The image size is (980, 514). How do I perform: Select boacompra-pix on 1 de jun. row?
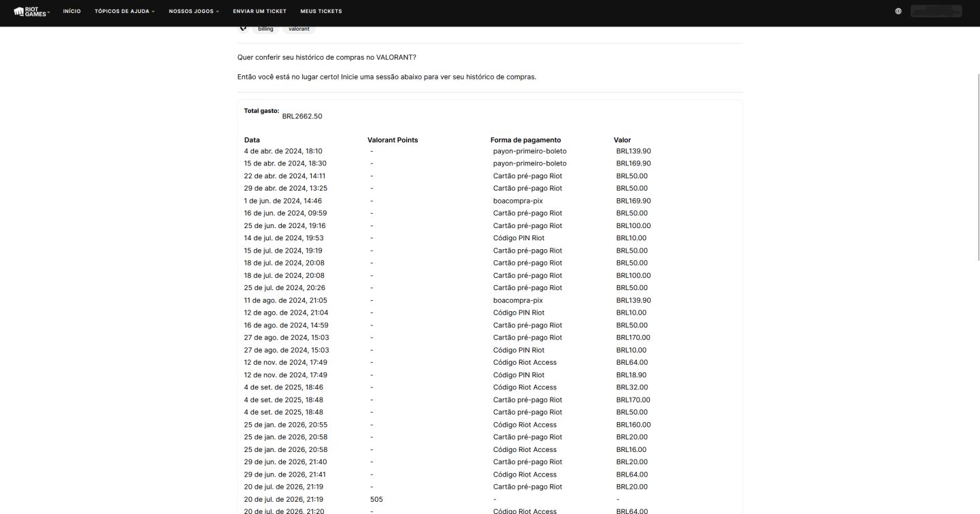tap(518, 201)
